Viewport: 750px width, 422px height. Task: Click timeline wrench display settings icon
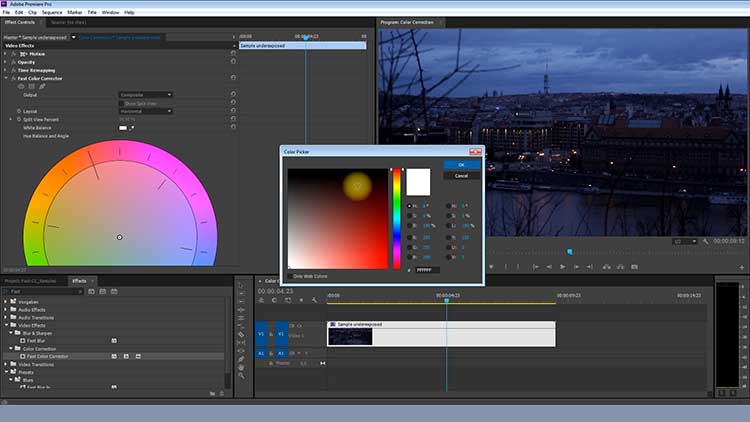click(x=314, y=300)
